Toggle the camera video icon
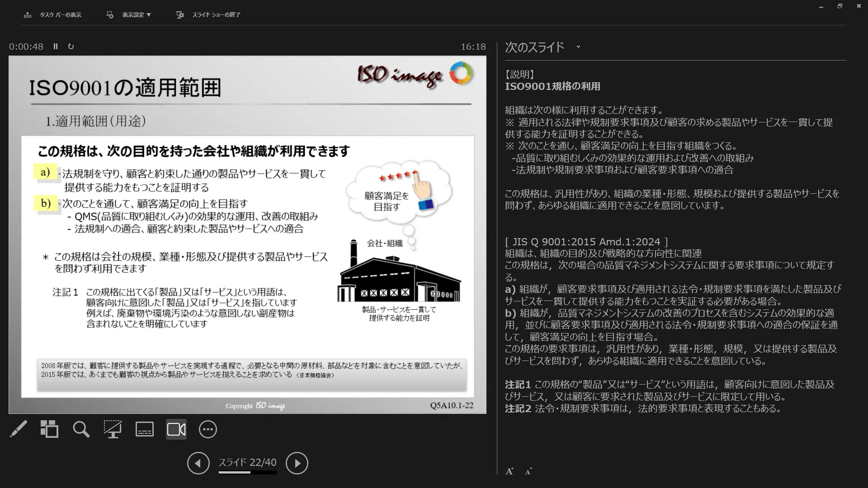The height and width of the screenshot is (488, 868). point(176,429)
